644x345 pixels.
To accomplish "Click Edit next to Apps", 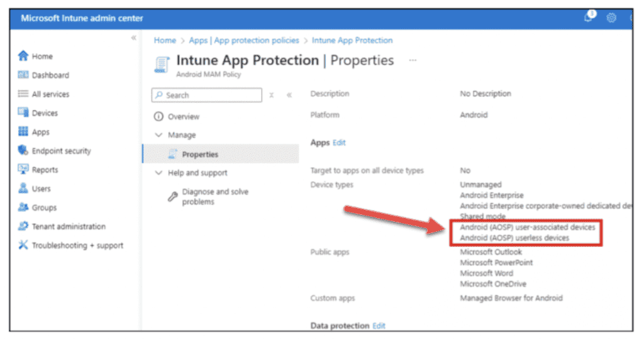I will (339, 143).
